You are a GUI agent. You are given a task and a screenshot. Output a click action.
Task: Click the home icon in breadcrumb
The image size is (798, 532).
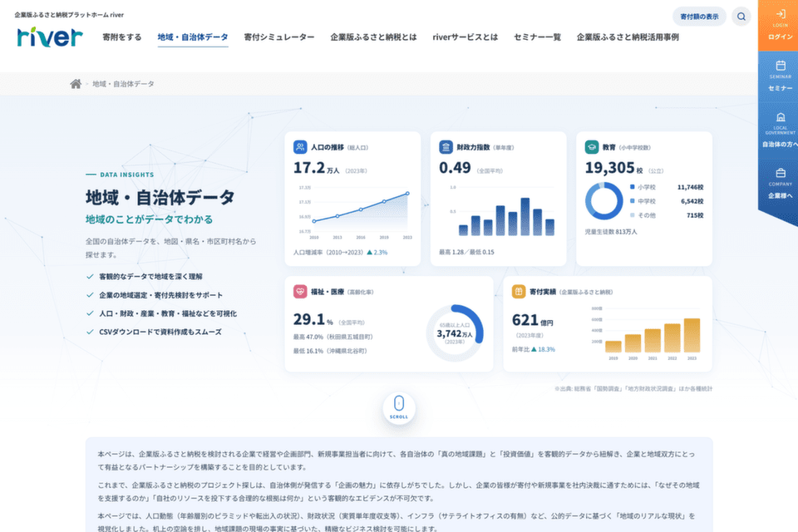click(76, 83)
